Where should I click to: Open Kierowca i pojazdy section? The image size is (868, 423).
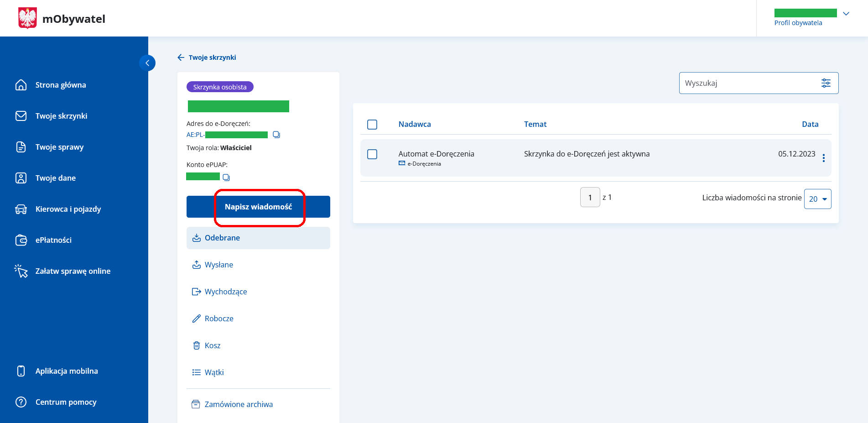[68, 209]
